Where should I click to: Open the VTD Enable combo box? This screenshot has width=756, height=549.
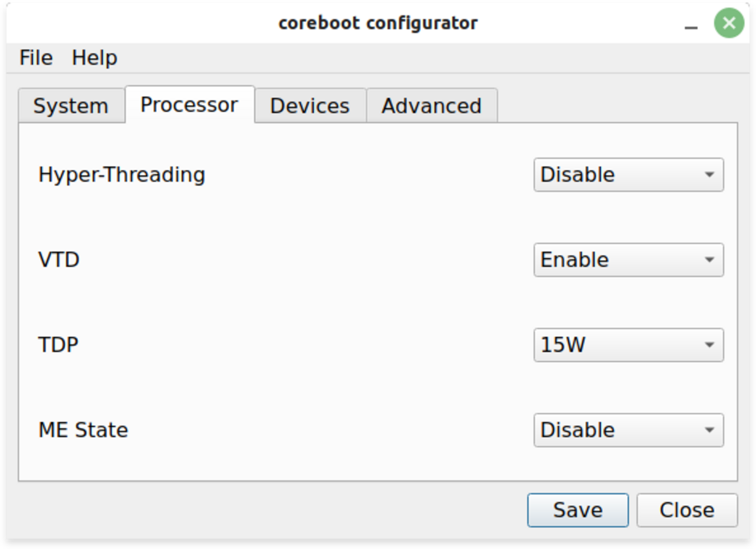pyautogui.click(x=628, y=260)
